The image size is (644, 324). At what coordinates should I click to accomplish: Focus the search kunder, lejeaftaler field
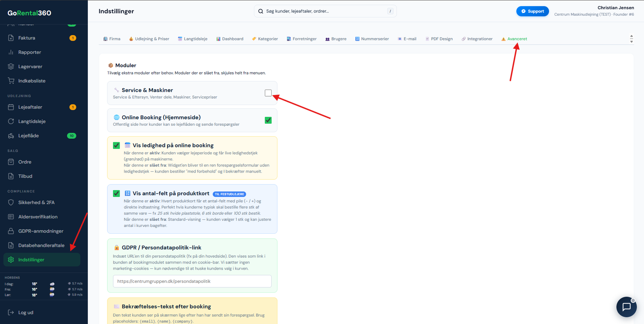(x=325, y=11)
